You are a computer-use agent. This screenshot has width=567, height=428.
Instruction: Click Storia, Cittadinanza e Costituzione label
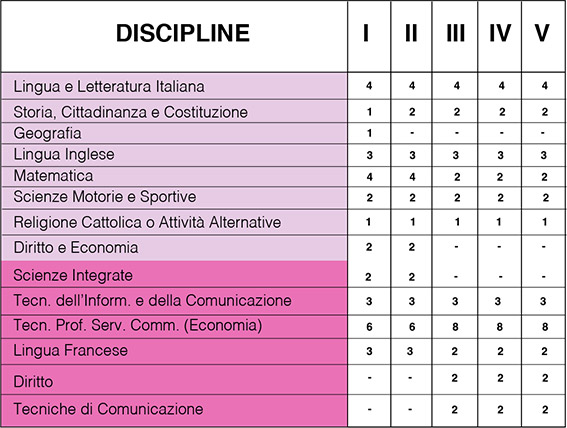(x=131, y=112)
